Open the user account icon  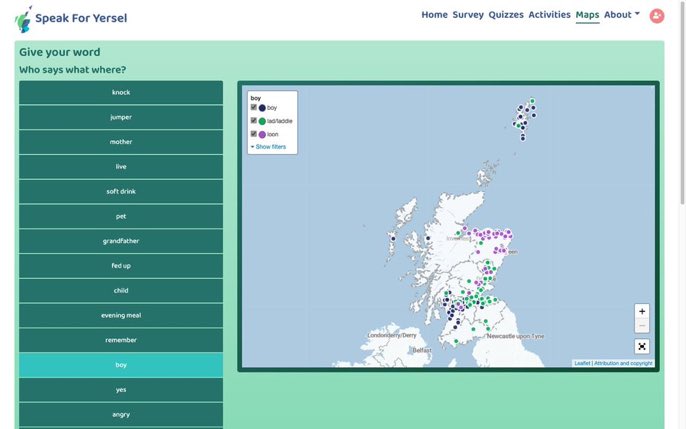pyautogui.click(x=656, y=16)
